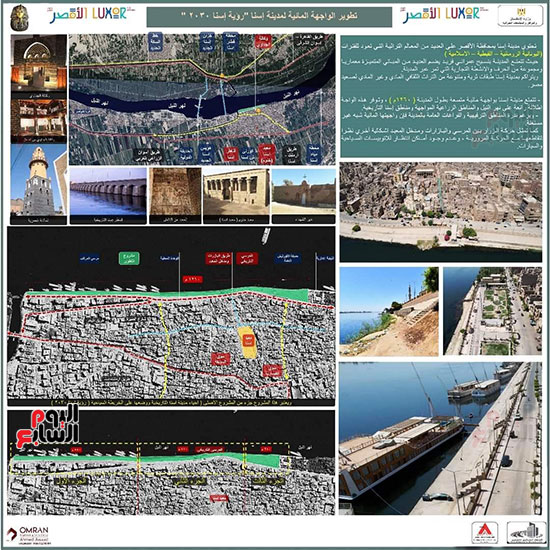This screenshot has height=550, width=550.
Task: Click the red triangle logo at bottom
Action: 485,533
